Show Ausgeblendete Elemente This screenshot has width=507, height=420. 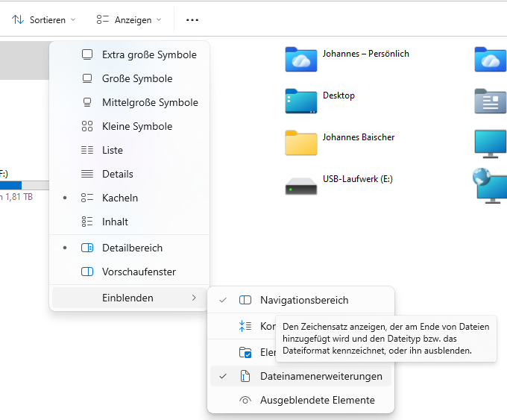[317, 400]
